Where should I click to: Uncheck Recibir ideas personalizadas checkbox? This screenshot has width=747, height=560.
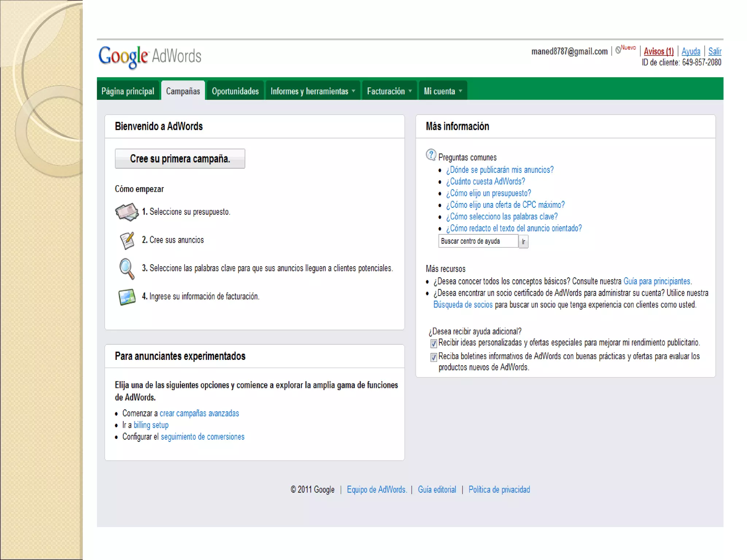(x=434, y=343)
